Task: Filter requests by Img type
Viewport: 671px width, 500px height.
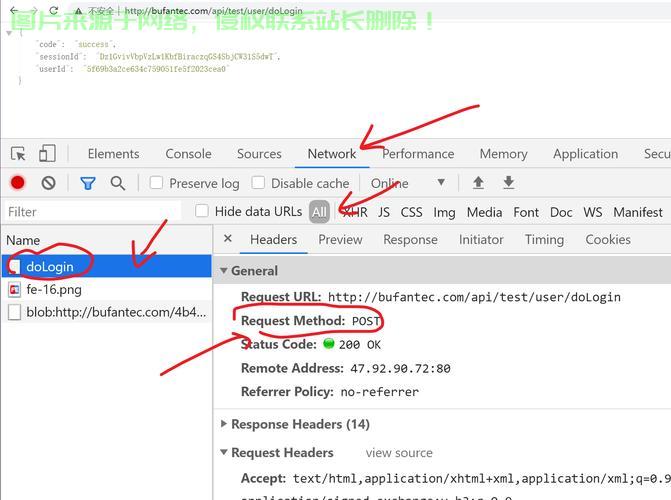Action: pos(444,212)
